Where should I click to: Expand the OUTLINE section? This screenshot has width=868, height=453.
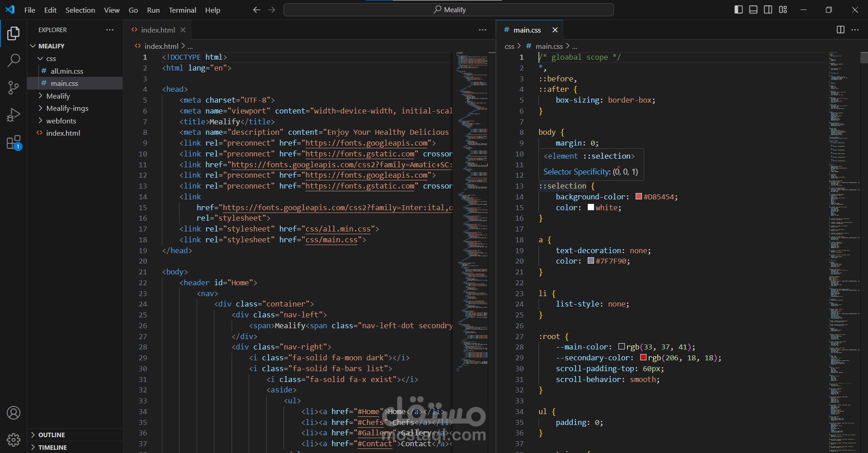(x=75, y=435)
